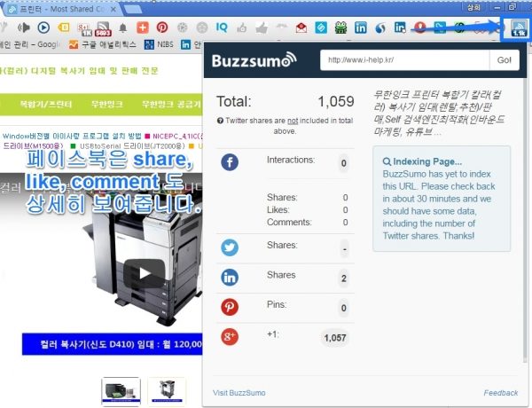This screenshot has width=532, height=408.
Task: Click the Twitter icon in BuzzSumo panel
Action: point(230,247)
